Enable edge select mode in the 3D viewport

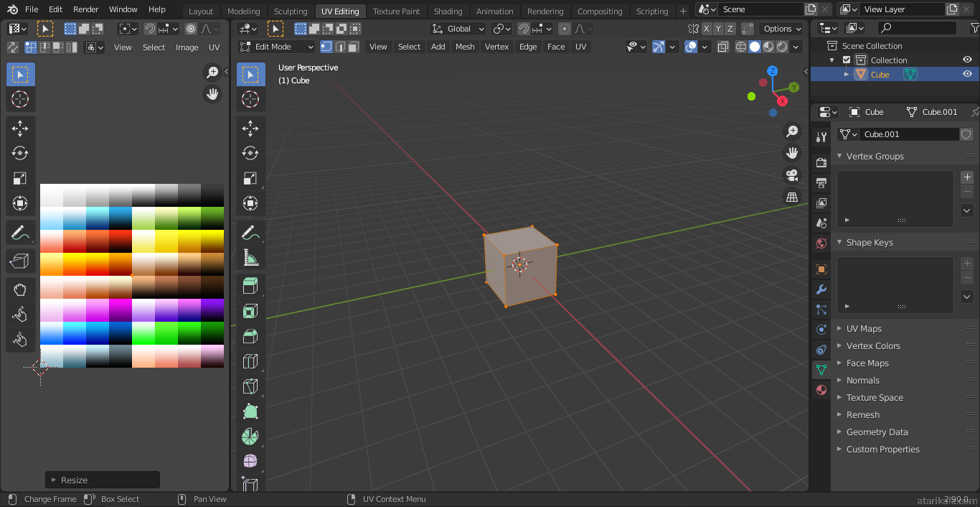(x=340, y=47)
